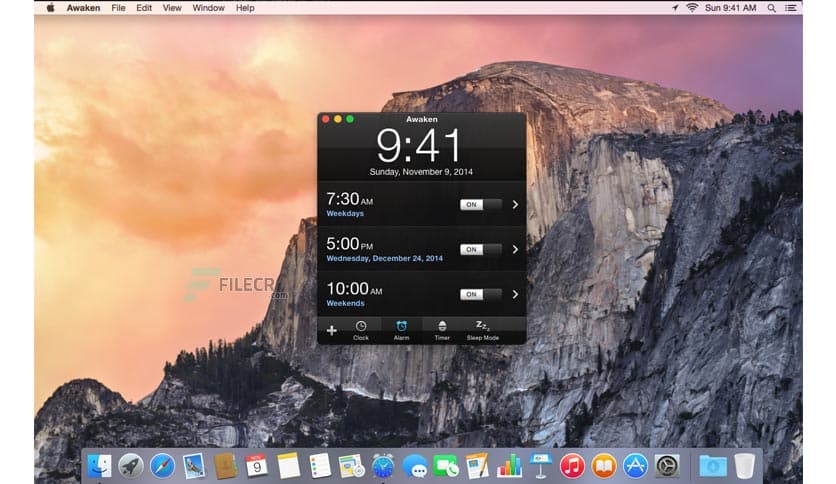Image resolution: width=836 pixels, height=484 pixels.
Task: Open details chevron for the 5:00 PM alarm
Action: tap(515, 249)
